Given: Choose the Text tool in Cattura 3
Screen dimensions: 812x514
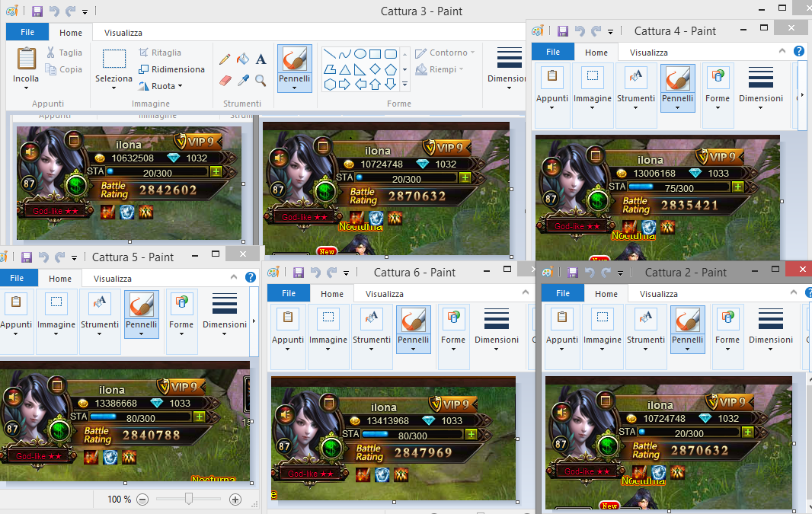Looking at the screenshot, I should [261, 59].
